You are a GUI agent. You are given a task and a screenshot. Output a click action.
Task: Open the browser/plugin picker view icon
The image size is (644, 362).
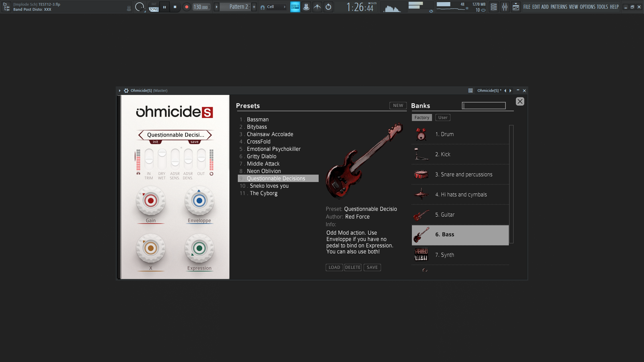[x=516, y=7]
